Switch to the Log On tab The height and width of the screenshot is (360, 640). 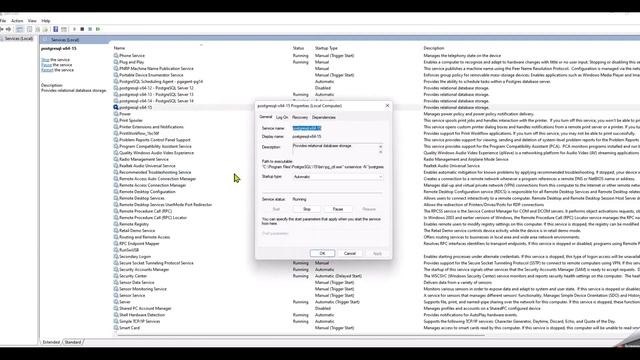(x=282, y=117)
